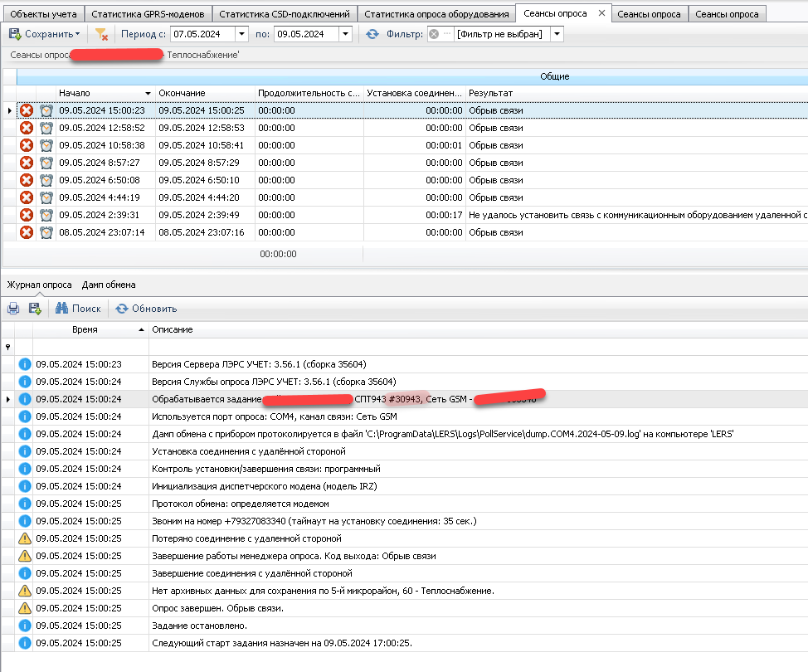
Task: Click the Save icon with disk
Action: [15, 35]
